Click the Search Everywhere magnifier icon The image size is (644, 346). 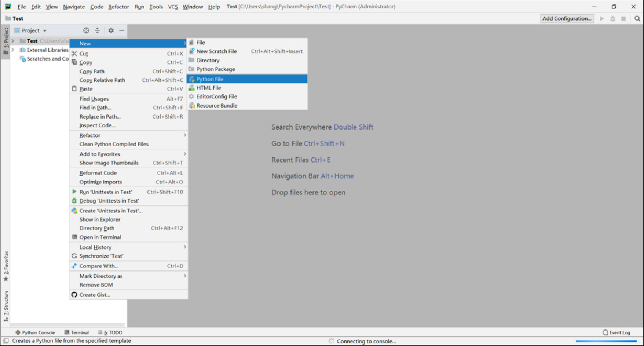coord(637,19)
